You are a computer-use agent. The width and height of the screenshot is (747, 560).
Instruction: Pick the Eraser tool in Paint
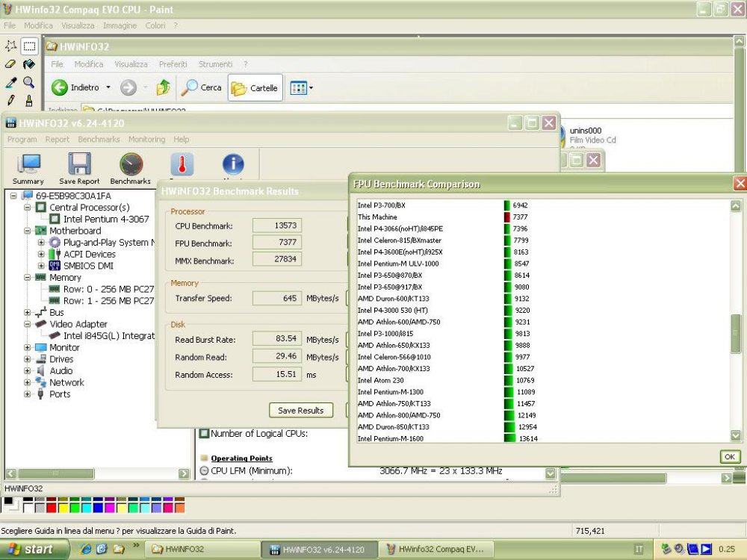point(10,63)
